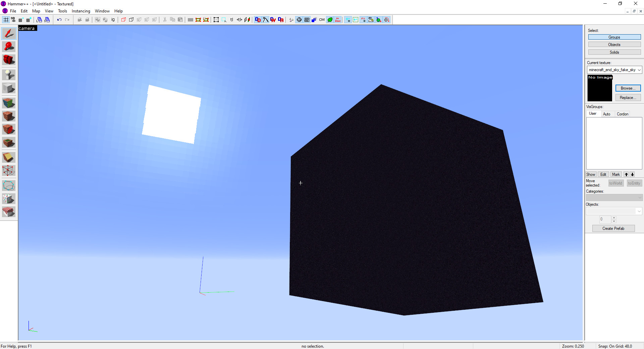Select the Vertex manipulation tool
Screen dimensions: 644x349
(9, 170)
